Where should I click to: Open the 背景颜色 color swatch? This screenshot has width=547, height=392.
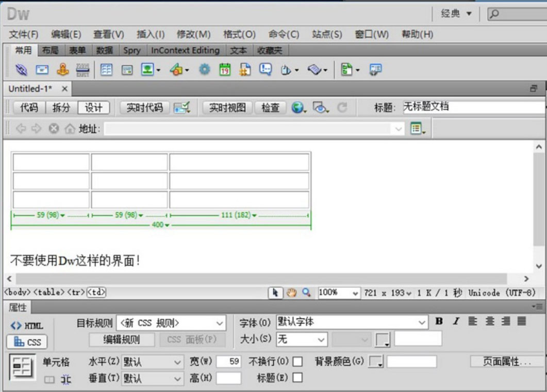coord(376,362)
